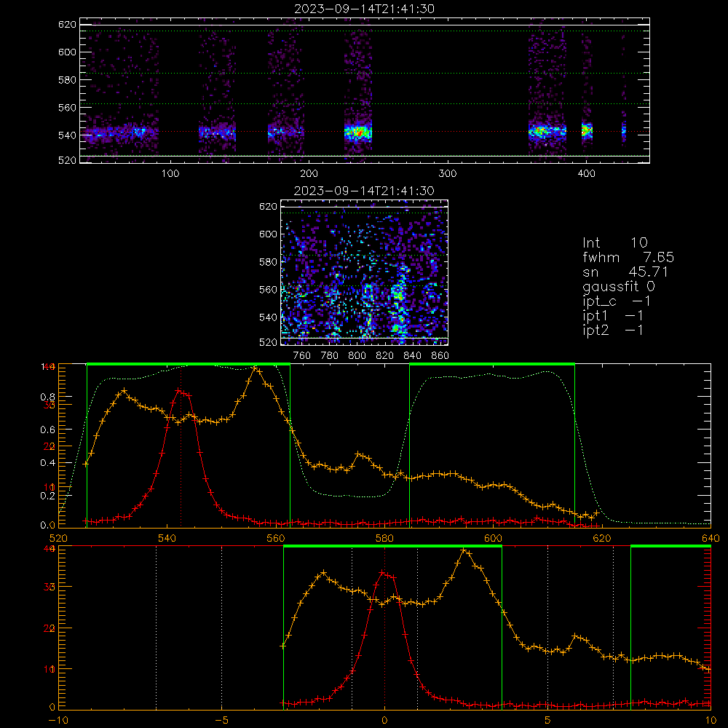Click the wavelength axis label 620 in the spectrum plot

[602, 538]
